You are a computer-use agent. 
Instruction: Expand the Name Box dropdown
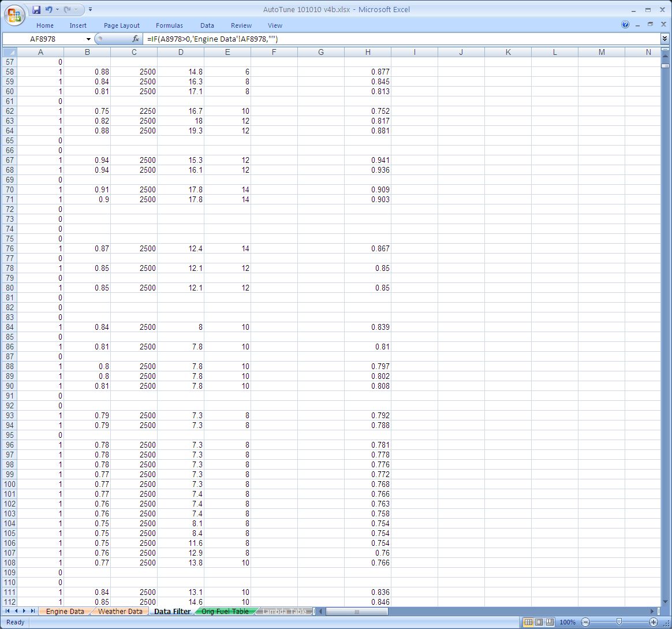(88, 39)
